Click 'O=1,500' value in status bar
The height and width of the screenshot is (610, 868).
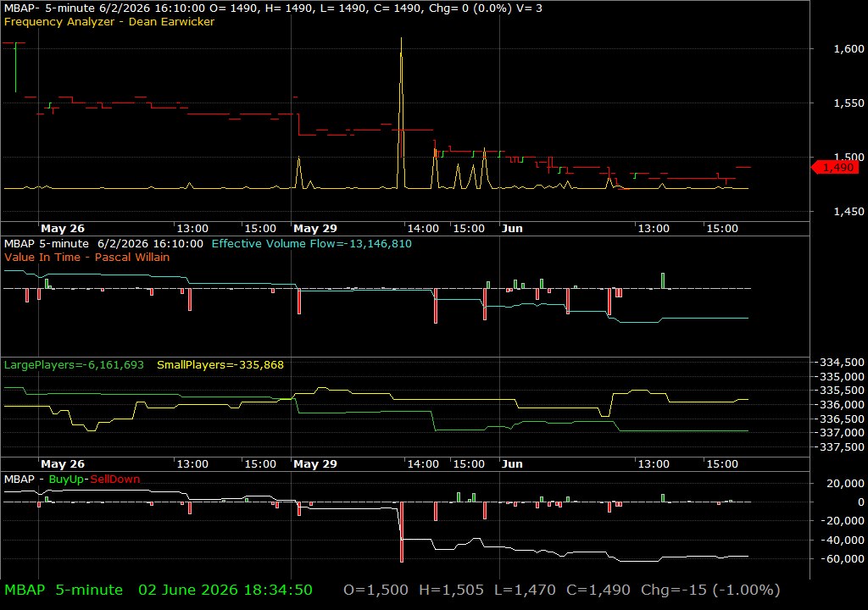[x=376, y=590]
